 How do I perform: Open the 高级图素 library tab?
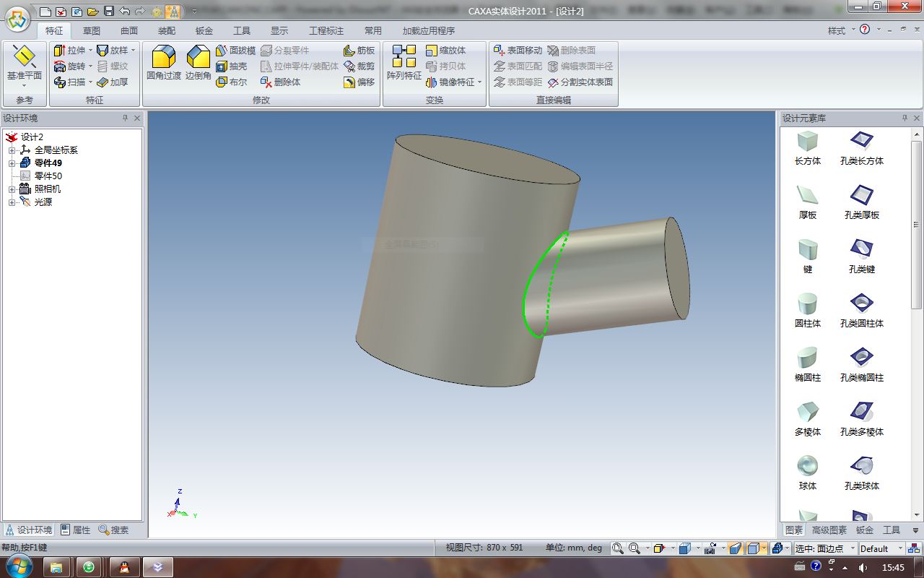829,530
